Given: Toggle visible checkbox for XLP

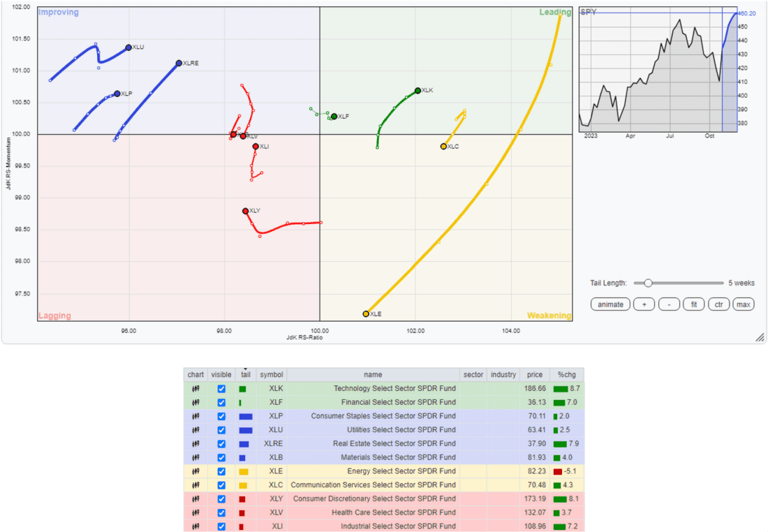Looking at the screenshot, I should (x=221, y=416).
